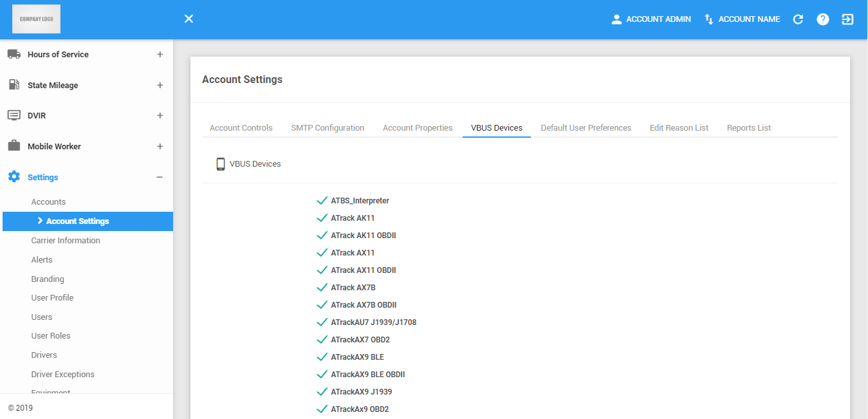
Task: Click the ACCOUNT ADMIN label
Action: pyautogui.click(x=658, y=19)
